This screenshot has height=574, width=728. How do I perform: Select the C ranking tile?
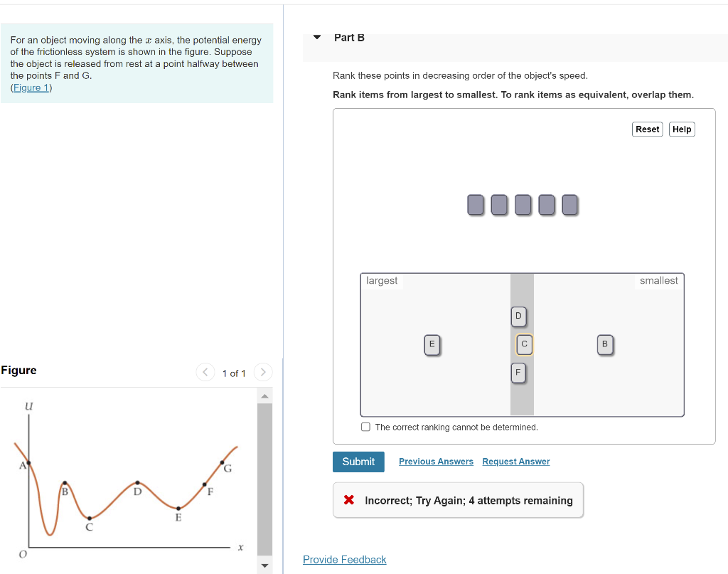(x=524, y=344)
